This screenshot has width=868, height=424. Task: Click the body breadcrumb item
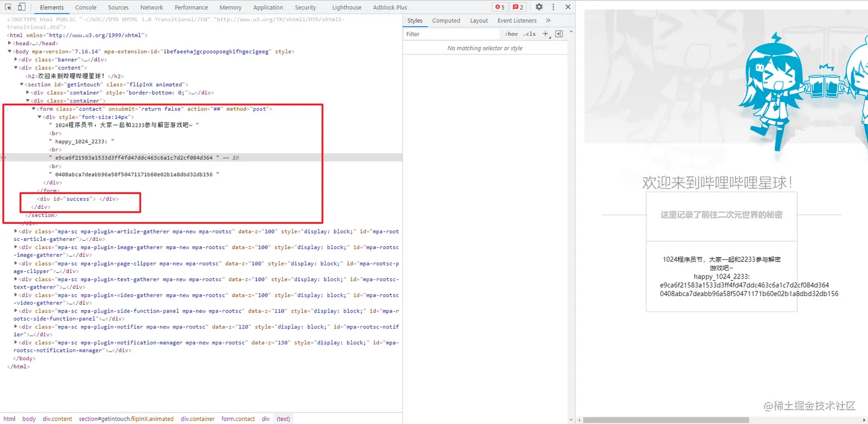[29, 419]
